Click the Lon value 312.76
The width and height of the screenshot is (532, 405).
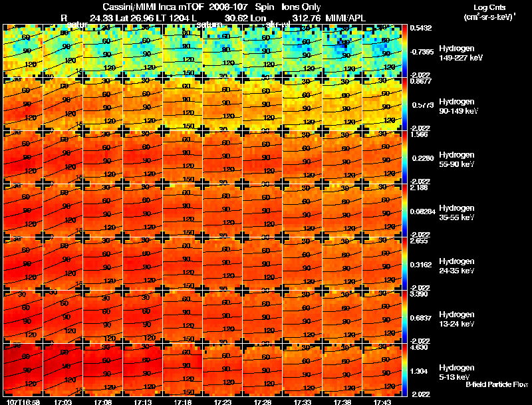pos(306,18)
